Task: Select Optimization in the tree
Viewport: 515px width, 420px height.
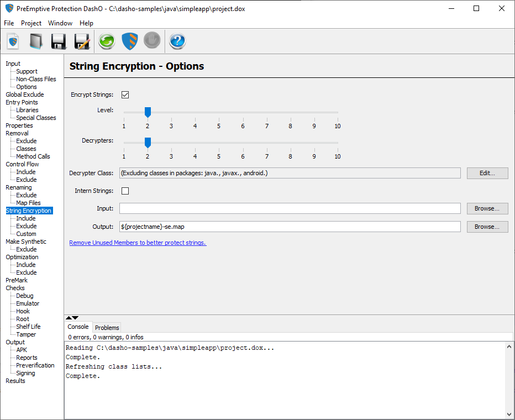Action: 22,257
